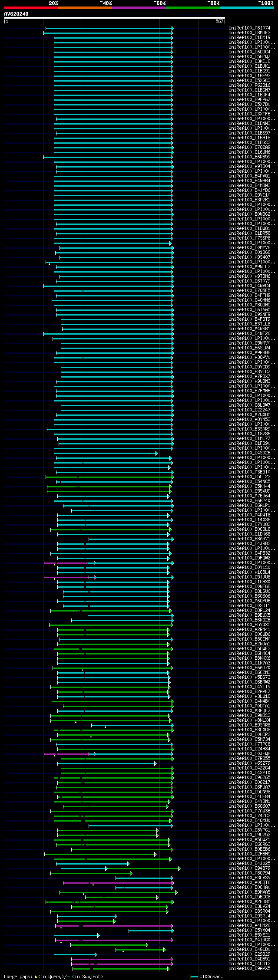Choose the UniRef100_Q16UH6 hit
This screenshot has width=278, height=980.
coord(249,152)
